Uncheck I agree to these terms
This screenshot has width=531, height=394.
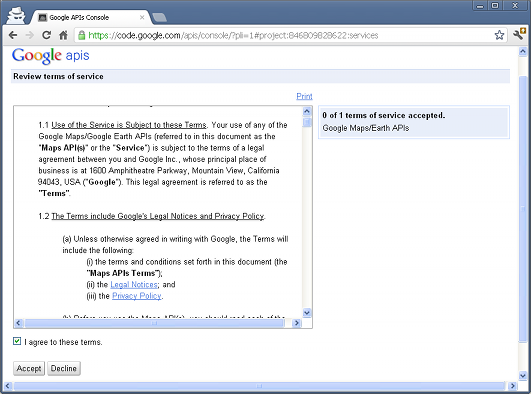pos(17,341)
